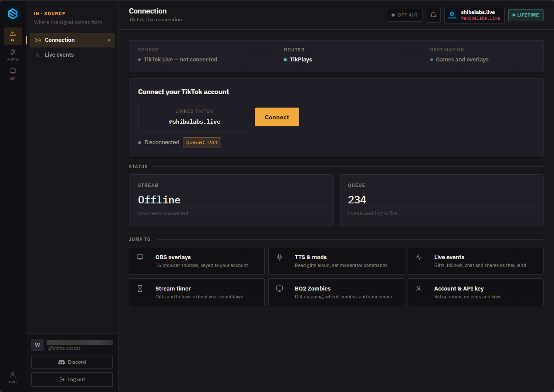Open the Stream timer card
The image size is (554, 392).
(197, 292)
